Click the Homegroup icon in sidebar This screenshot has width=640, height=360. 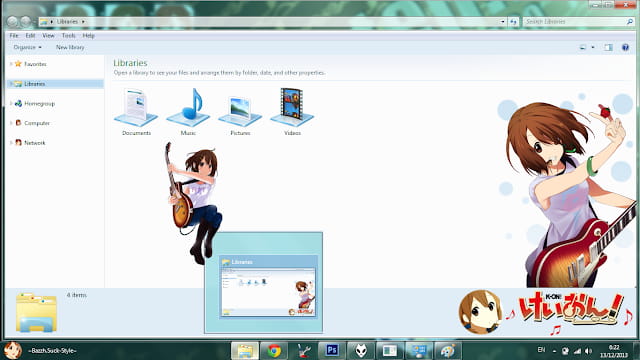(x=18, y=103)
